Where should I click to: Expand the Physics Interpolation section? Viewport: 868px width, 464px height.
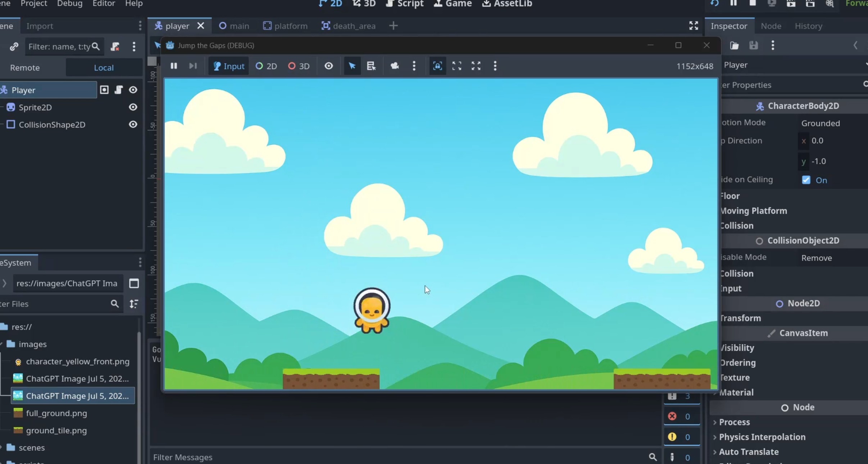762,437
